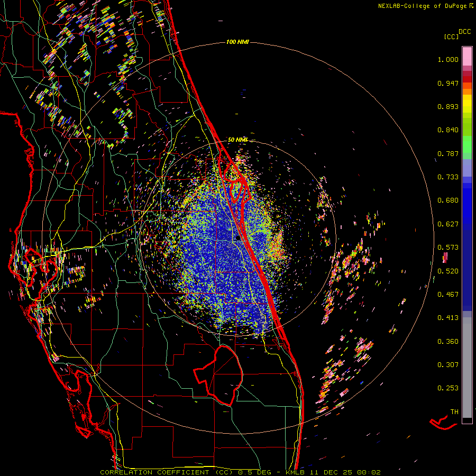Click the 0.627 scale value
476x476 pixels.
click(448, 224)
